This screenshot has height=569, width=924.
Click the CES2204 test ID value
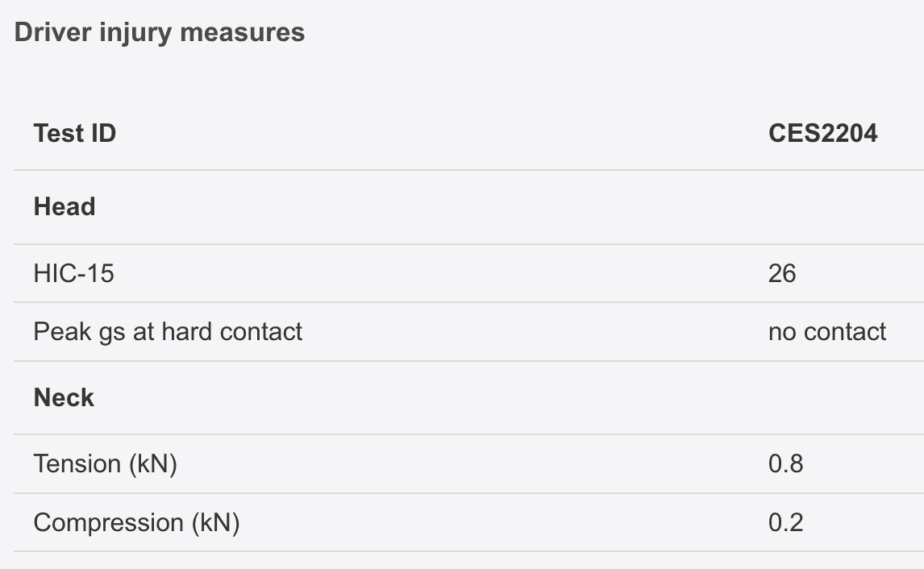point(822,133)
